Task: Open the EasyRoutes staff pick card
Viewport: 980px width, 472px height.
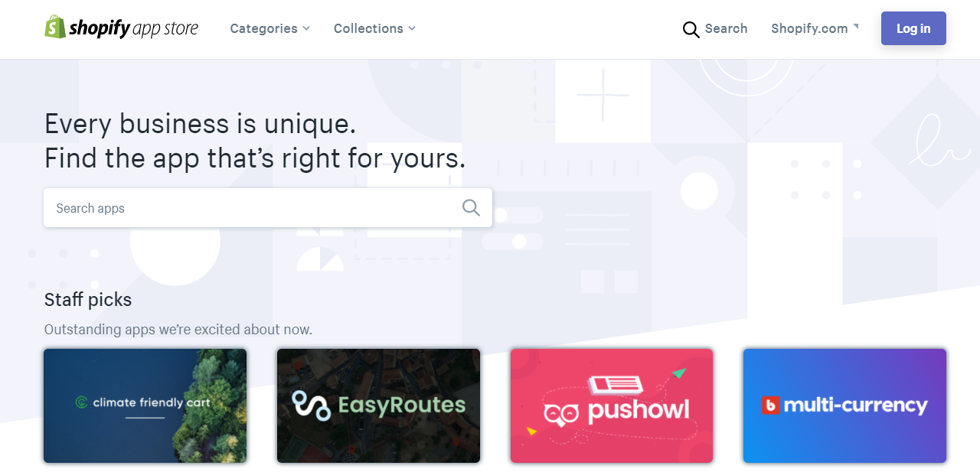Action: (x=378, y=405)
